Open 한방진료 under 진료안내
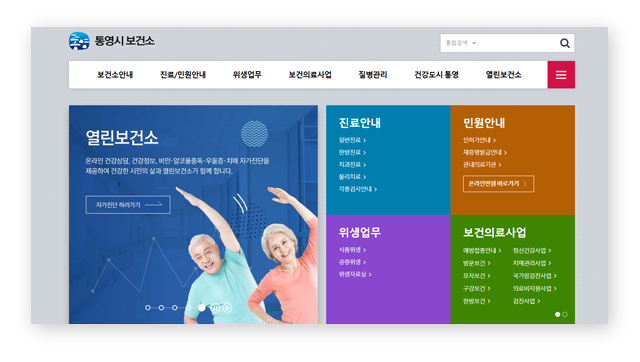Viewport: 640px width, 362px height. (x=352, y=153)
